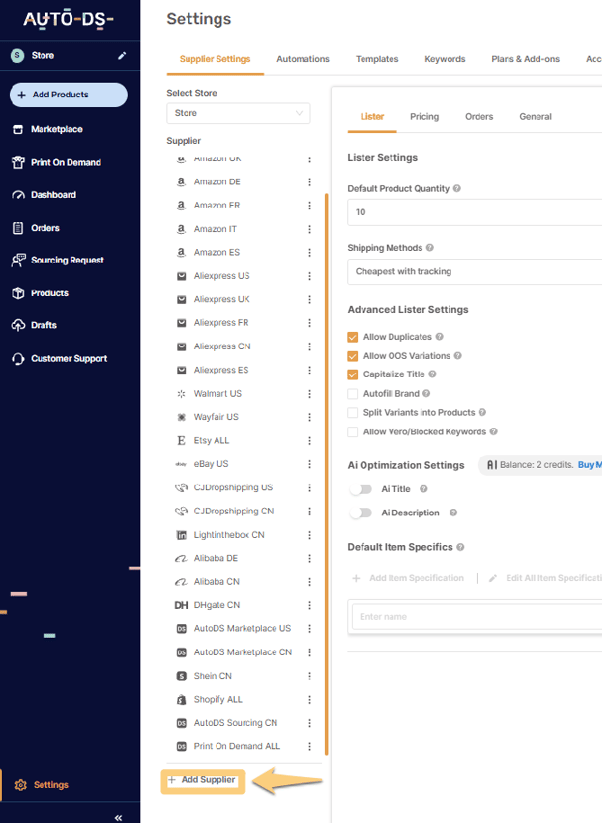Viewport: 602px width, 823px height.
Task: Click the Settings gear icon
Action: click(x=20, y=785)
